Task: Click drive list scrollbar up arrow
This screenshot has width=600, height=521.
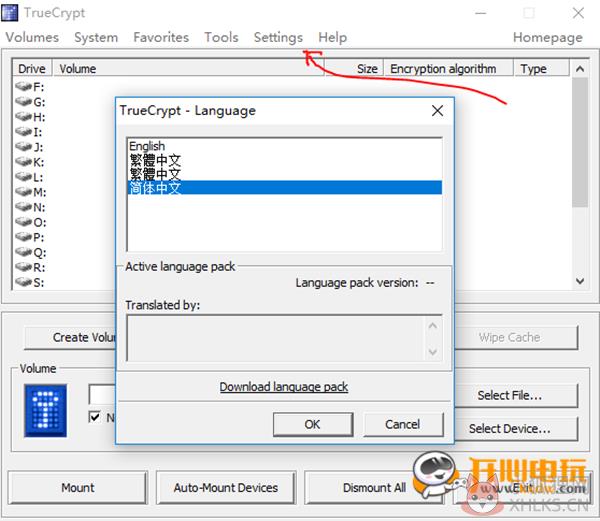Action: click(580, 68)
